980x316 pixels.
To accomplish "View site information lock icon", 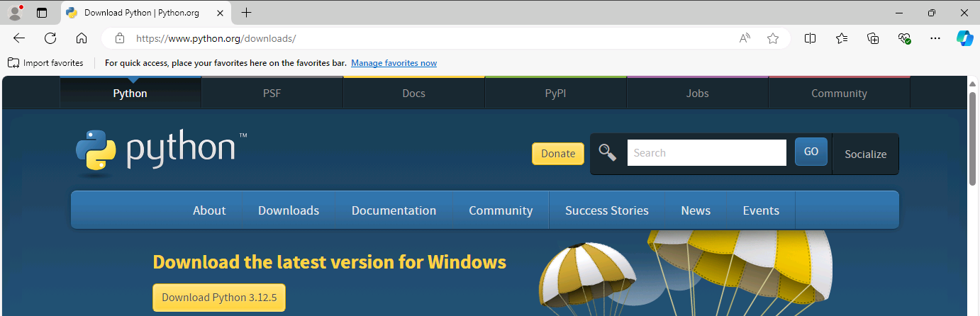I will (120, 38).
